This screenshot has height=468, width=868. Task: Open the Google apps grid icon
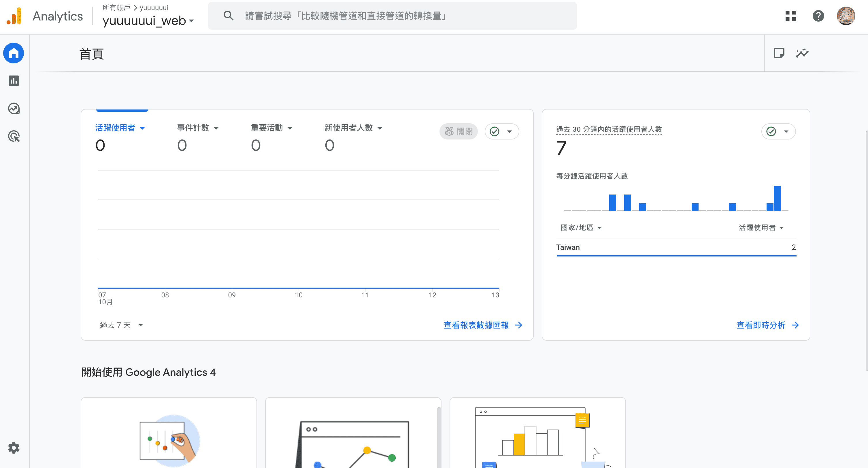[790, 16]
